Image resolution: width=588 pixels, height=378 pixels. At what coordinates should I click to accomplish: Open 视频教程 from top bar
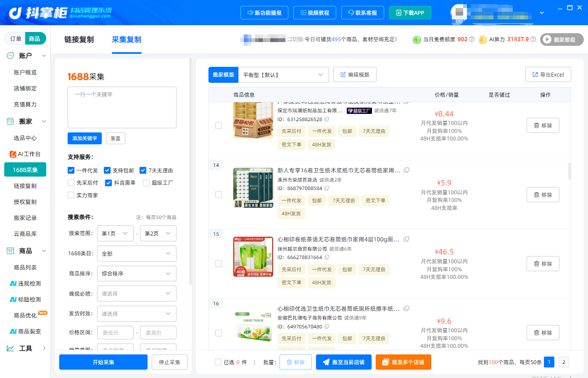click(315, 13)
